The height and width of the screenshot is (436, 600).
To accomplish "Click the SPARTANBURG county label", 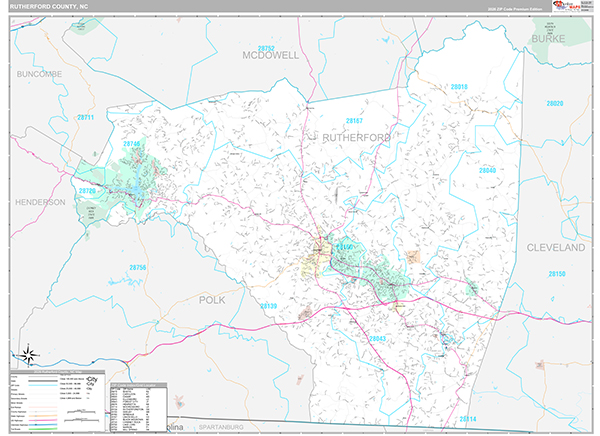I will pyautogui.click(x=221, y=427).
